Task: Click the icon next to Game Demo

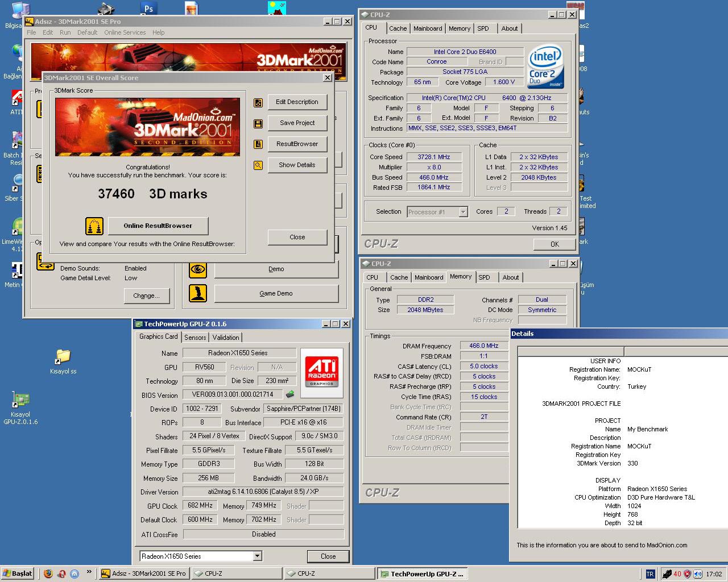Action: tap(198, 293)
